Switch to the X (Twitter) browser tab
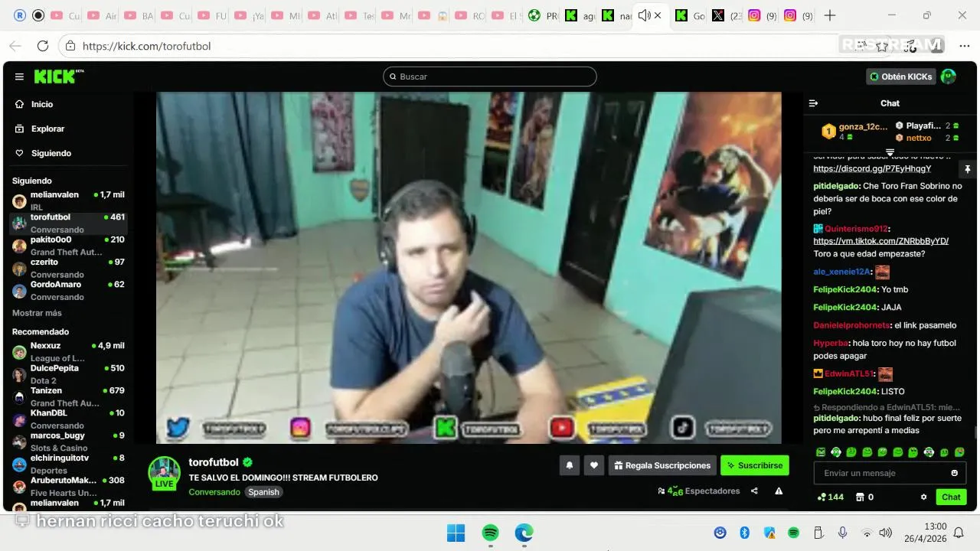Image resolution: width=980 pixels, height=551 pixels. [726, 15]
